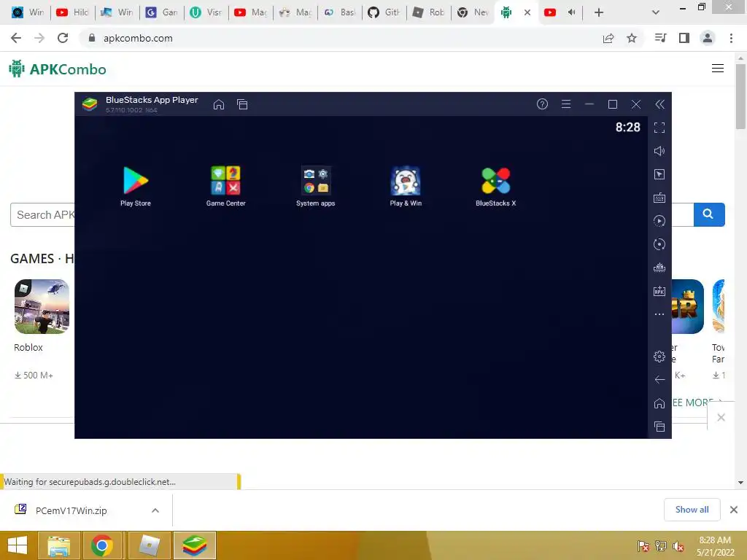
Task: Click the BlueStacks taskbar icon
Action: click(x=194, y=545)
